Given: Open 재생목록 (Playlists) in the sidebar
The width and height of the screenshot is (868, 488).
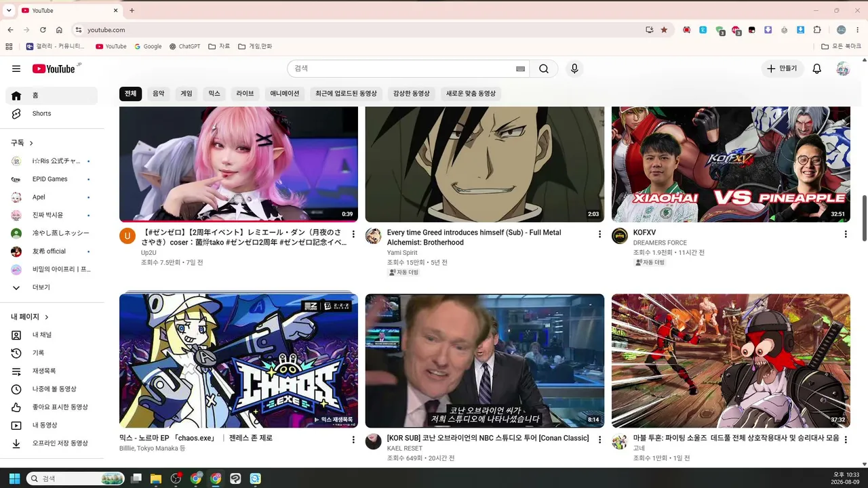Looking at the screenshot, I should (52, 371).
